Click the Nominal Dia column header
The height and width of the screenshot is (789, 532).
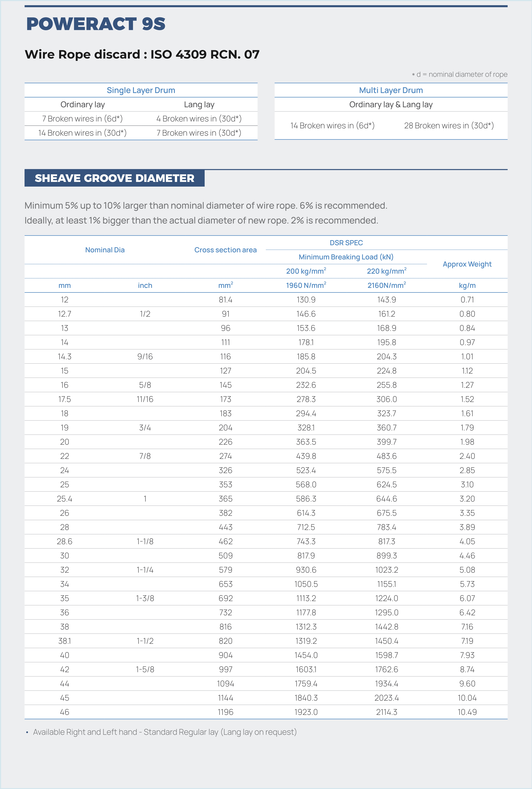coord(105,250)
